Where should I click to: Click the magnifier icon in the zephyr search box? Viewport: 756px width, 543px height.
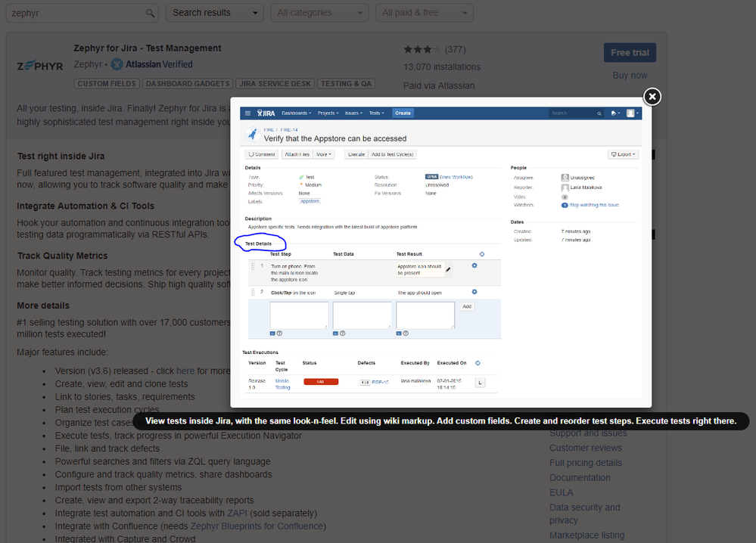click(x=151, y=13)
